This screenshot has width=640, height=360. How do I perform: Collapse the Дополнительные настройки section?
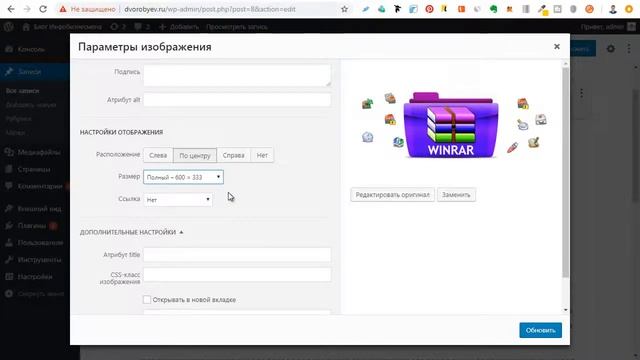131,232
